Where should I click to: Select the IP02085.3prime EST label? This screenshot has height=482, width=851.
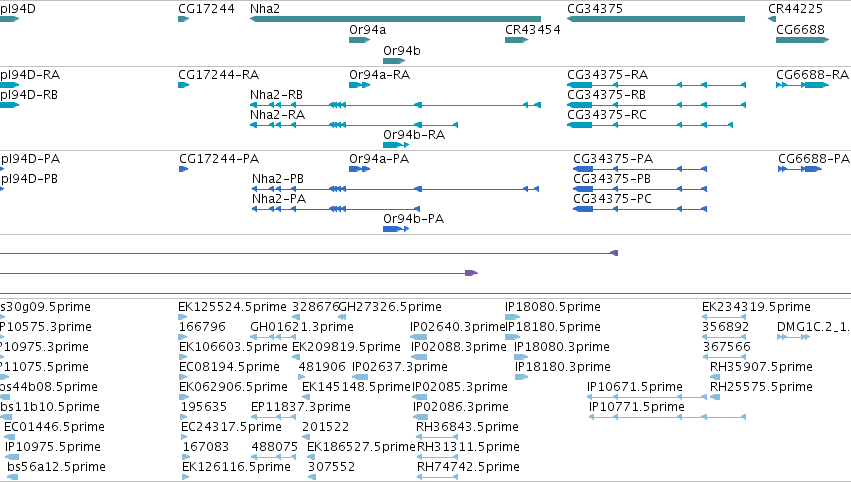coord(460,388)
